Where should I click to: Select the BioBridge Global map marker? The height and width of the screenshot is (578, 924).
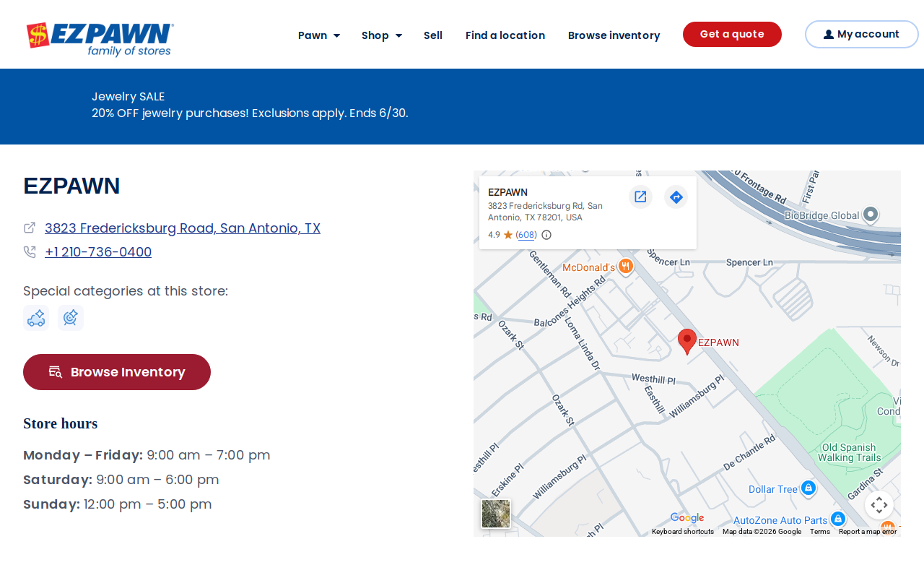tap(871, 215)
